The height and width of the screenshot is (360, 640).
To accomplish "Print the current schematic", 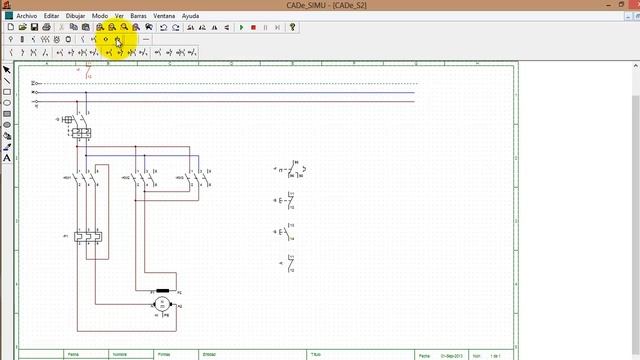I will 47,27.
